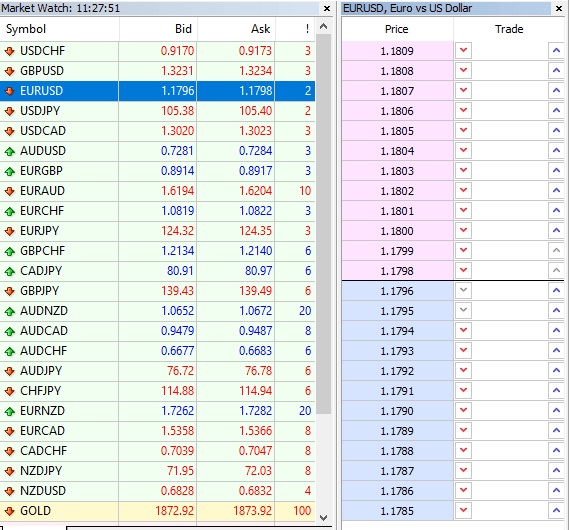The image size is (569, 530).
Task: Click the Market Watch vertical scrollbar thumb
Action: pos(324,224)
